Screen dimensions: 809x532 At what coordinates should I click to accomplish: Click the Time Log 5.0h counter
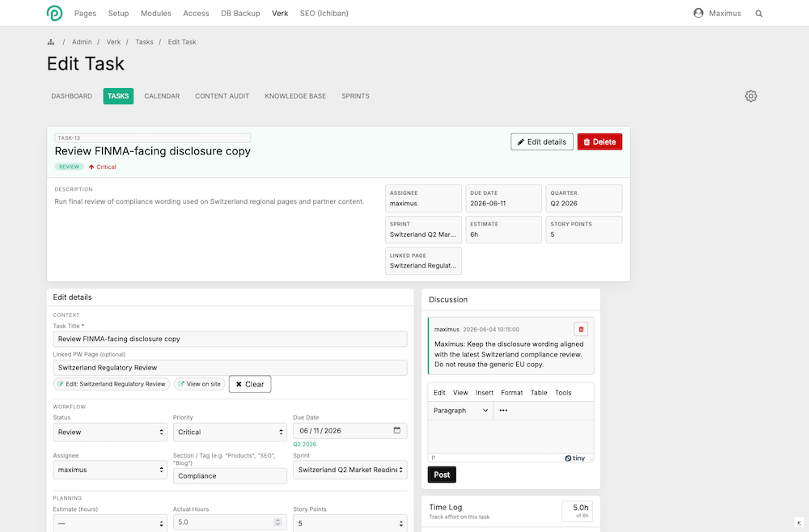[578, 511]
